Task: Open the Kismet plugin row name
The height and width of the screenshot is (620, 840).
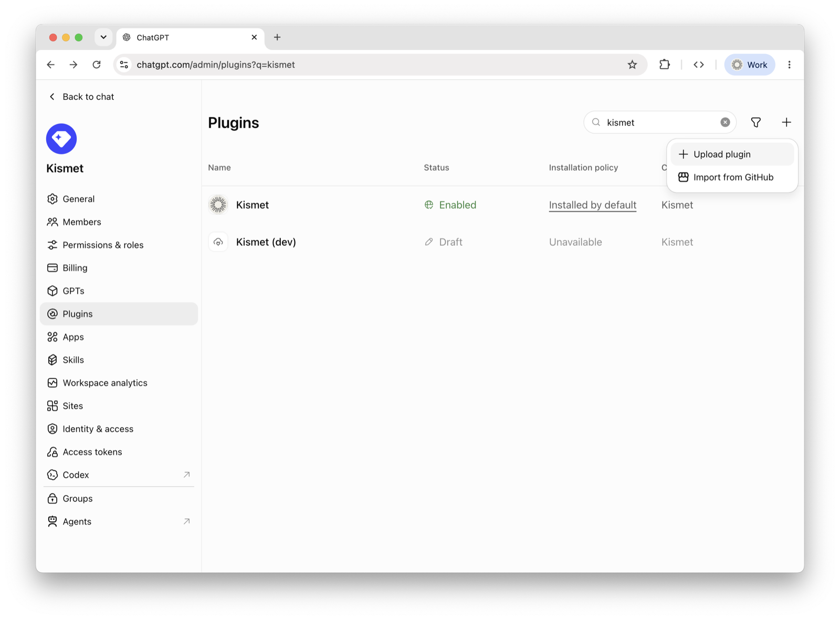Action: pyautogui.click(x=253, y=205)
